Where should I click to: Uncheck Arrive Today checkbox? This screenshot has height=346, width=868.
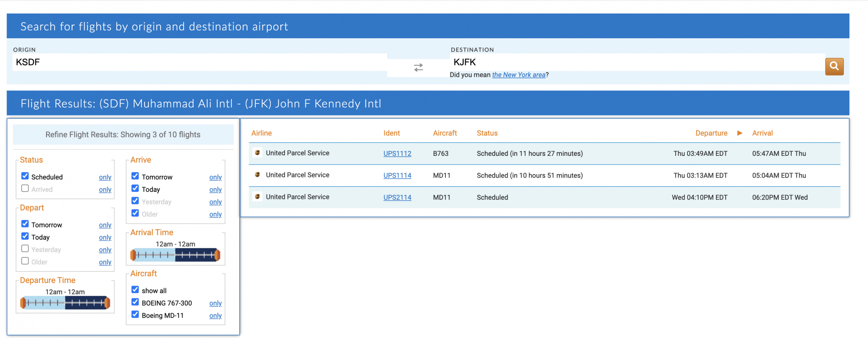click(135, 188)
